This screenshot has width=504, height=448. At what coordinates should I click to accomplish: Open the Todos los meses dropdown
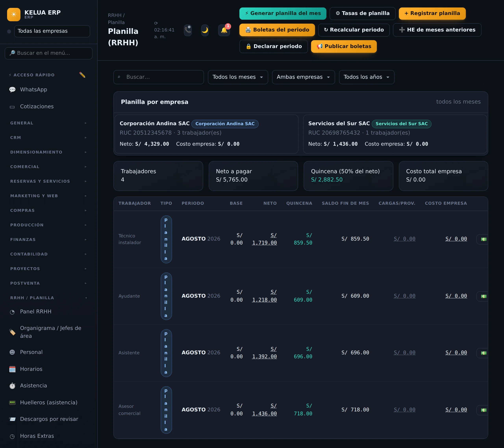click(x=238, y=77)
